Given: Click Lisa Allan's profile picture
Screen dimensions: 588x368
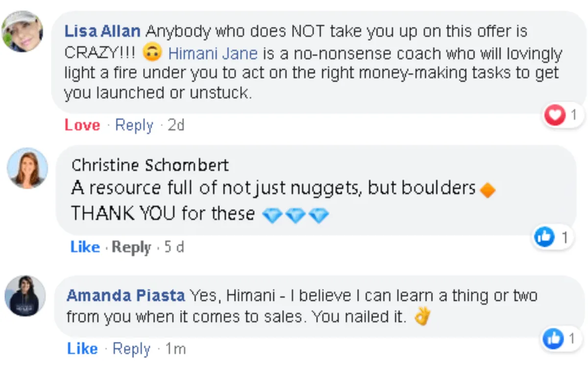Looking at the screenshot, I should coord(23,32).
